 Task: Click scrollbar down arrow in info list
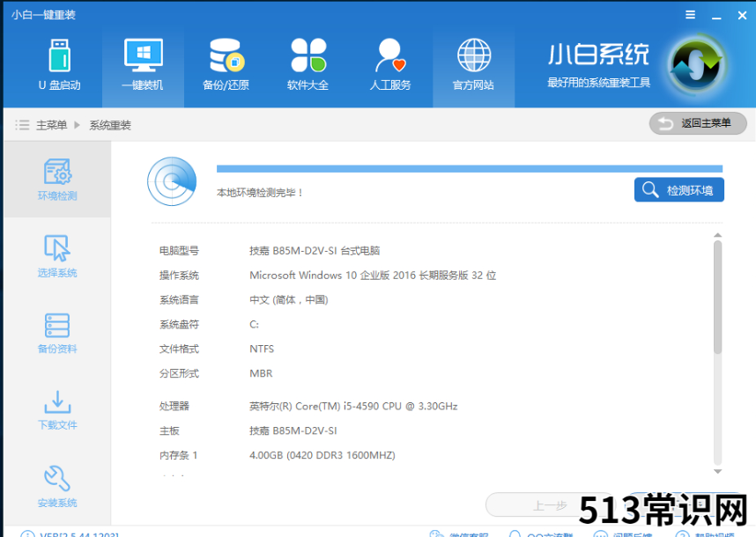(718, 472)
